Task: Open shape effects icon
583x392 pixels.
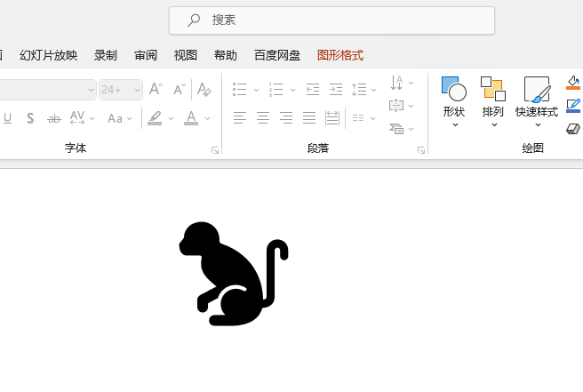Action: [573, 129]
